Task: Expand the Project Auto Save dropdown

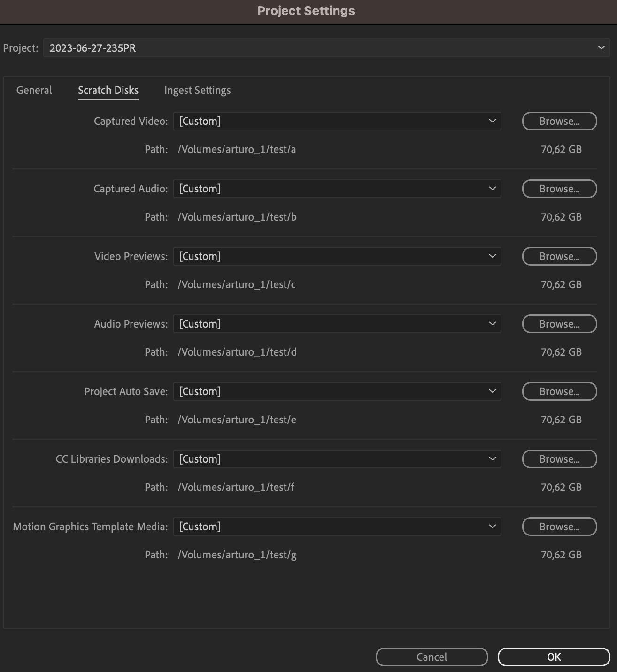Action: 337,391
